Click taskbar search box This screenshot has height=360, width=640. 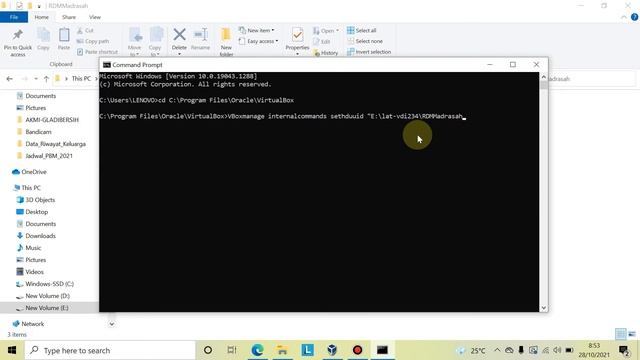110,350
